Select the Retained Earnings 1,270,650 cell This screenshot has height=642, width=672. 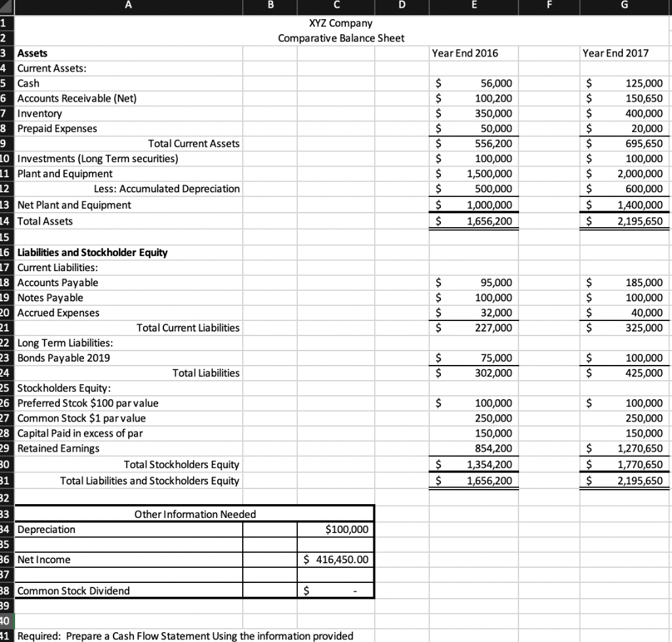point(623,448)
